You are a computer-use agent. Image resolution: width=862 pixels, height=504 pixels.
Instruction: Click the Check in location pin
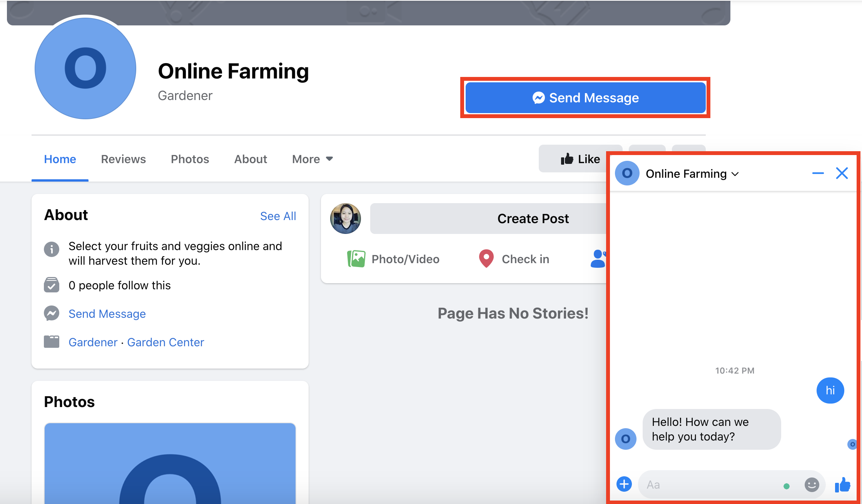[x=486, y=259]
